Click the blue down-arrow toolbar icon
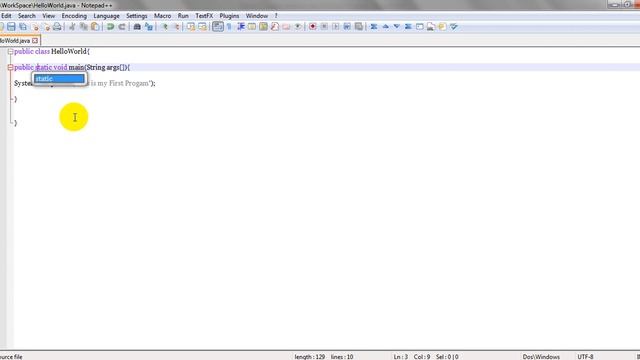Viewport: 640px width, 360px height. point(397,27)
